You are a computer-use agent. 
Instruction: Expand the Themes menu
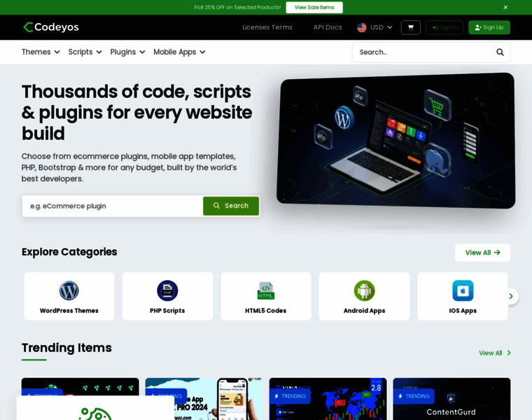41,52
